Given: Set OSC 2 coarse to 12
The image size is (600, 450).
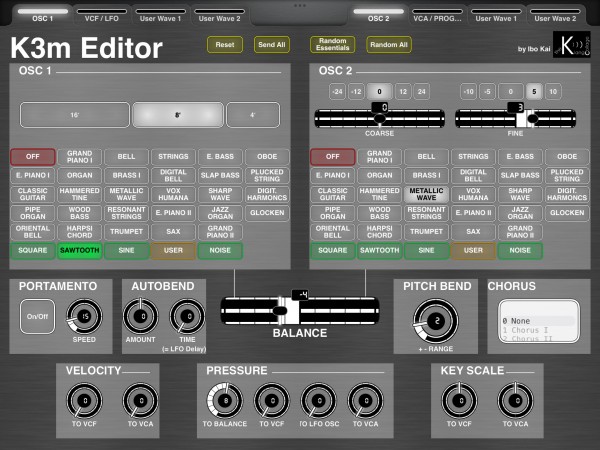Looking at the screenshot, I should (x=403, y=92).
